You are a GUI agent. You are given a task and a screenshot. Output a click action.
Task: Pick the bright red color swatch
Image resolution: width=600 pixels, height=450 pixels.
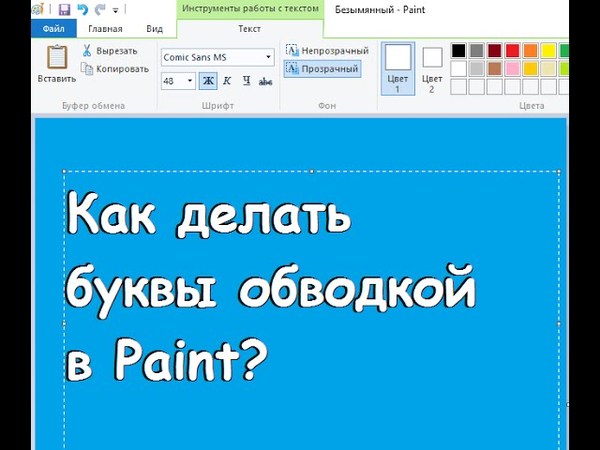(x=512, y=51)
